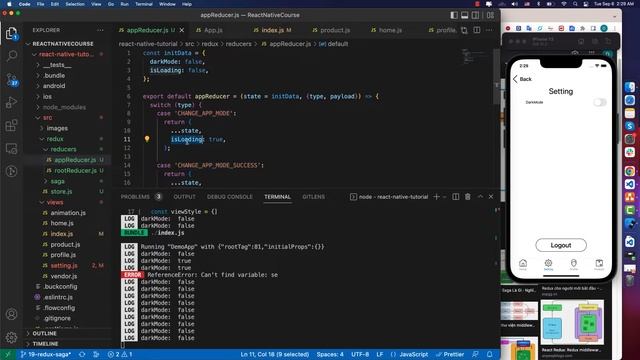Collapse the redux folder
The height and width of the screenshot is (360, 640).
point(55,139)
